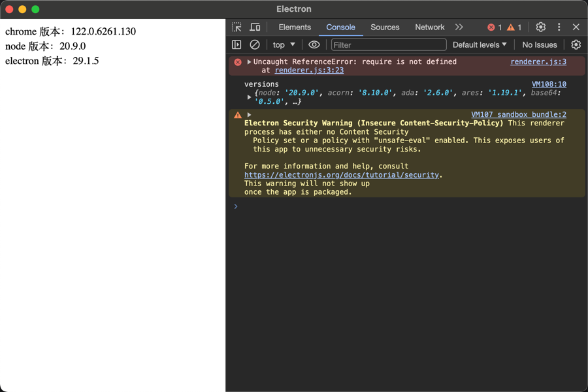588x392 pixels.
Task: Click the Electron window title text
Action: click(294, 9)
